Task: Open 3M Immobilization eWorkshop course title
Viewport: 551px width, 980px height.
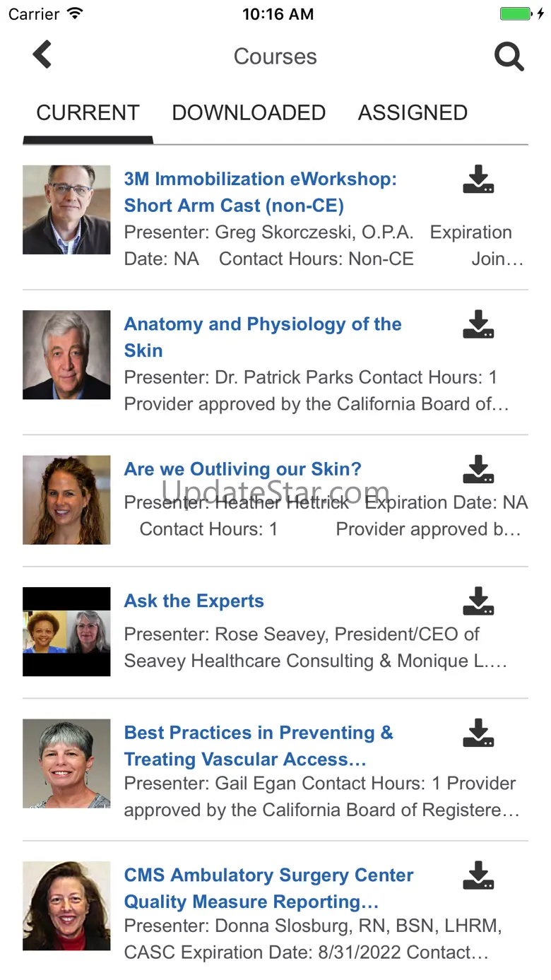Action: click(261, 192)
